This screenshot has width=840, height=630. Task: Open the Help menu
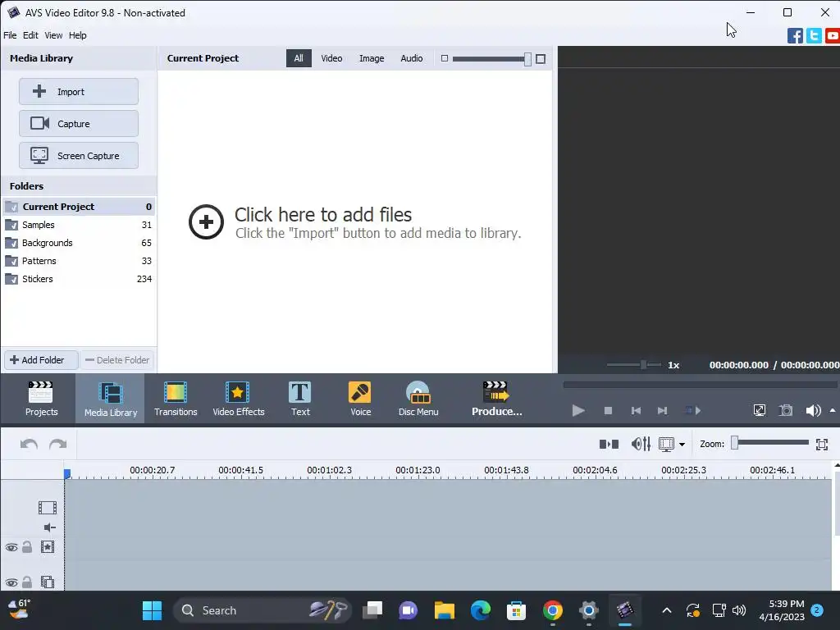point(77,35)
